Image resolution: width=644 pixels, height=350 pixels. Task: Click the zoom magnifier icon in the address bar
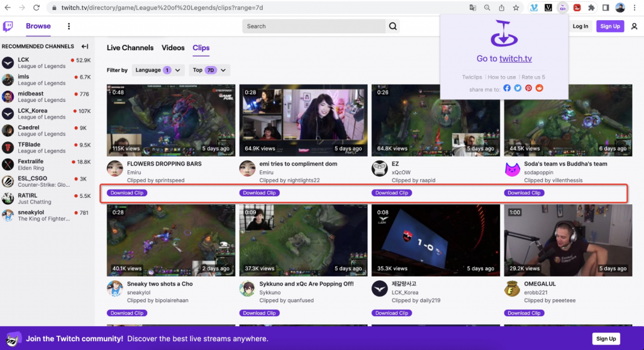pos(487,8)
